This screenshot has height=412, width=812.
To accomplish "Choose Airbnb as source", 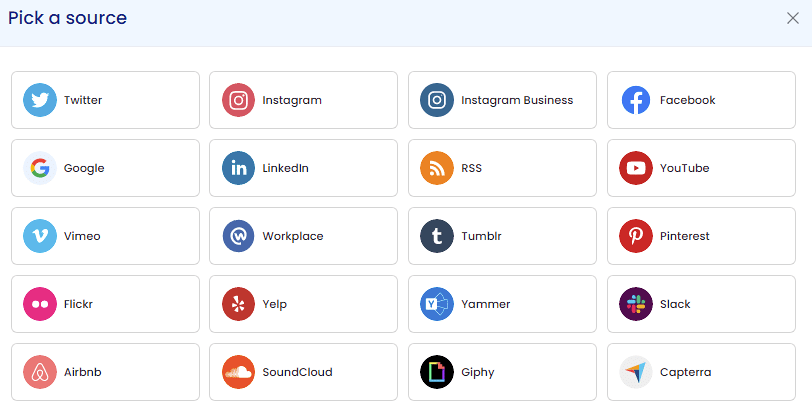I will tap(105, 372).
